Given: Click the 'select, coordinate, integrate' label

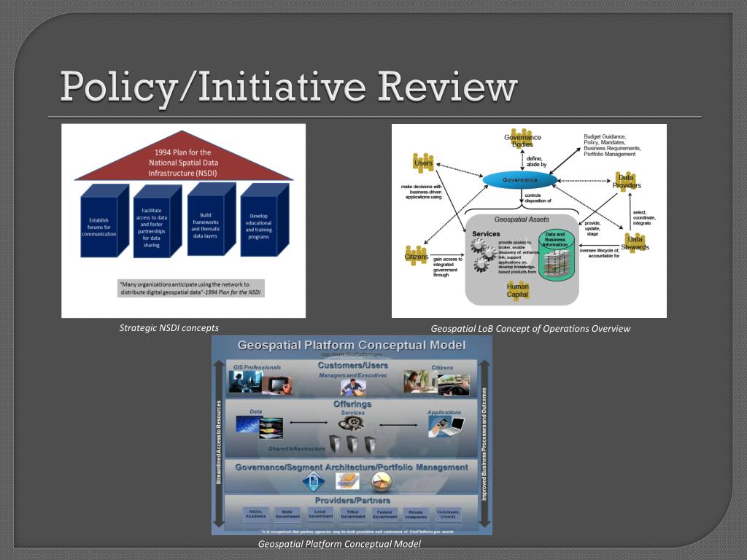Looking at the screenshot, I should pos(644,217).
